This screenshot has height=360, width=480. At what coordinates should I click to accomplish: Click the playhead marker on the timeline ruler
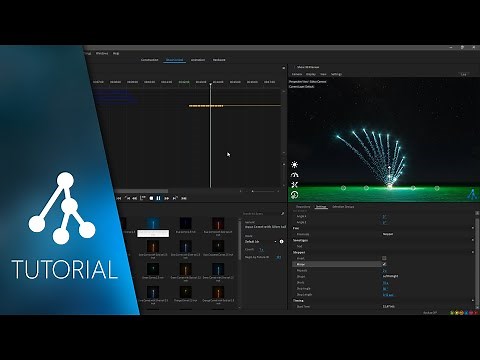click(210, 84)
